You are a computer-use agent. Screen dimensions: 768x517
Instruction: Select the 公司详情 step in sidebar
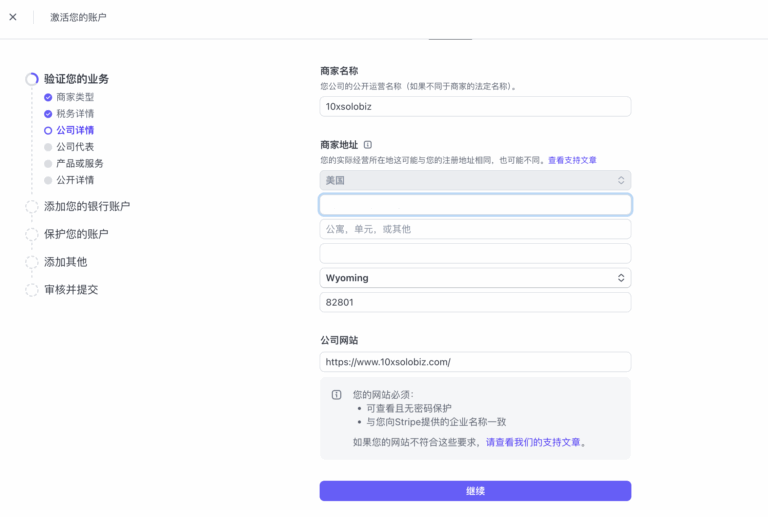76,130
